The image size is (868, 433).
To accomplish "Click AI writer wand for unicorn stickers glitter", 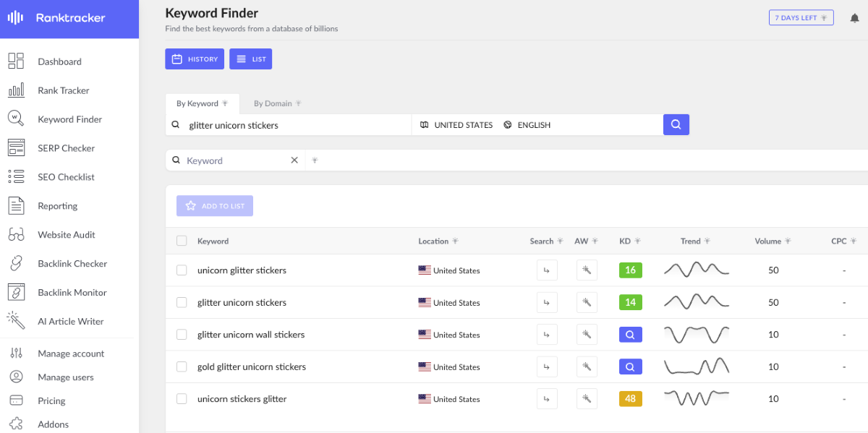I will point(587,398).
